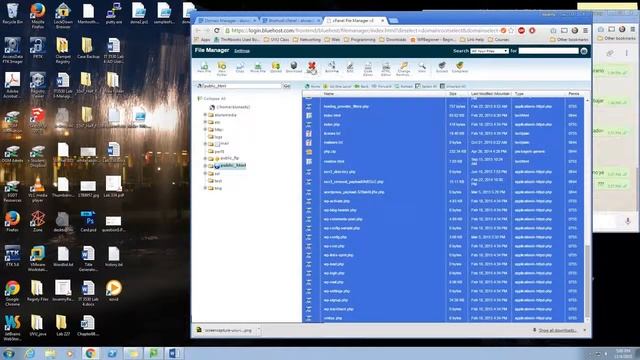
Task: Click the Windows Start button
Action: pos(9,353)
